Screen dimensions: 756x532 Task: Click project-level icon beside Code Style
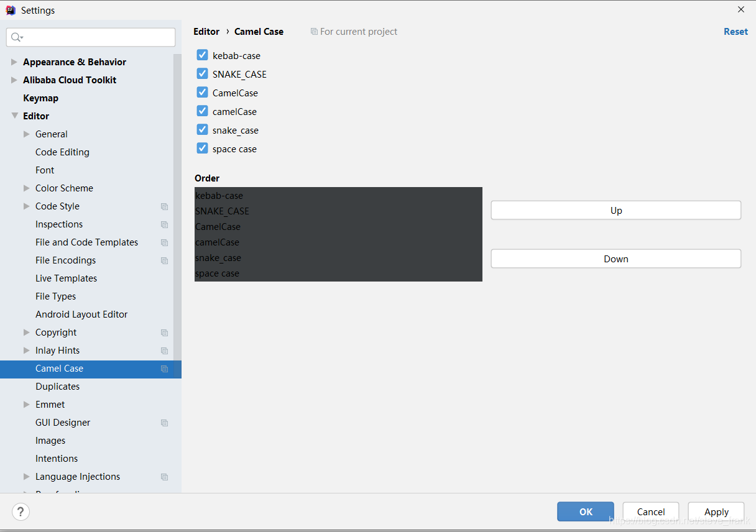pos(164,206)
